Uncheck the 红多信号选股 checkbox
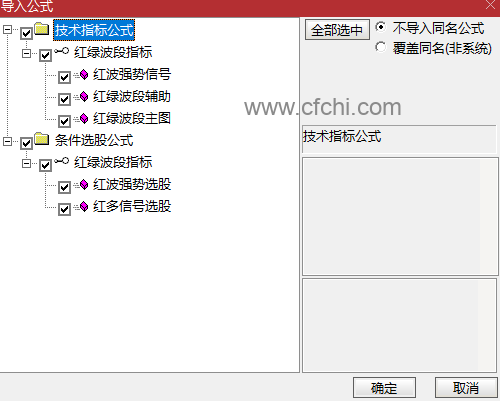Image resolution: width=500 pixels, height=401 pixels. (x=64, y=209)
